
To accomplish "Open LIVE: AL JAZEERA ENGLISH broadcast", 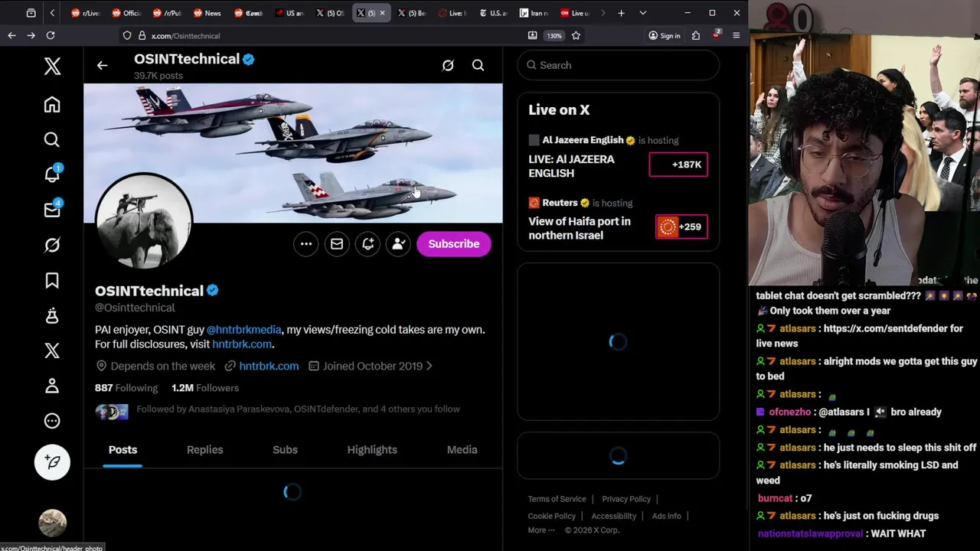I will pos(571,166).
